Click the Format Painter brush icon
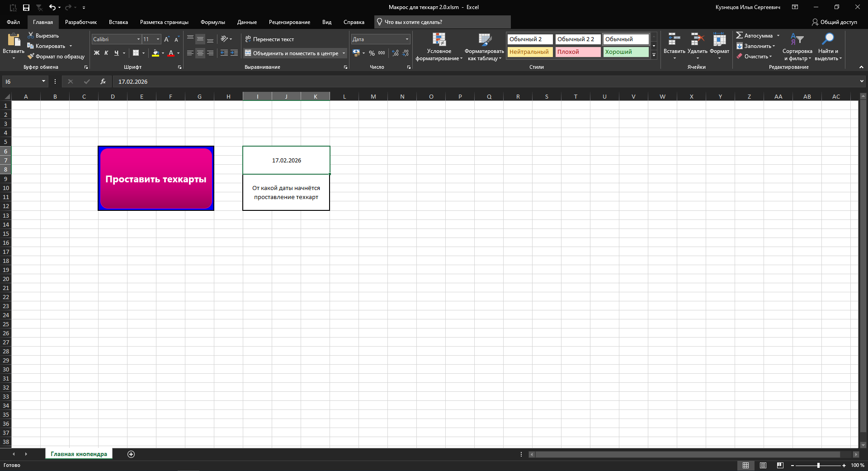 pos(31,57)
